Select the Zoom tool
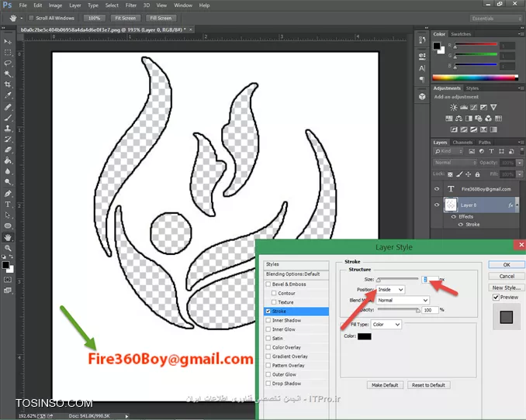Screen dimensions: 526x420 [x=8, y=248]
